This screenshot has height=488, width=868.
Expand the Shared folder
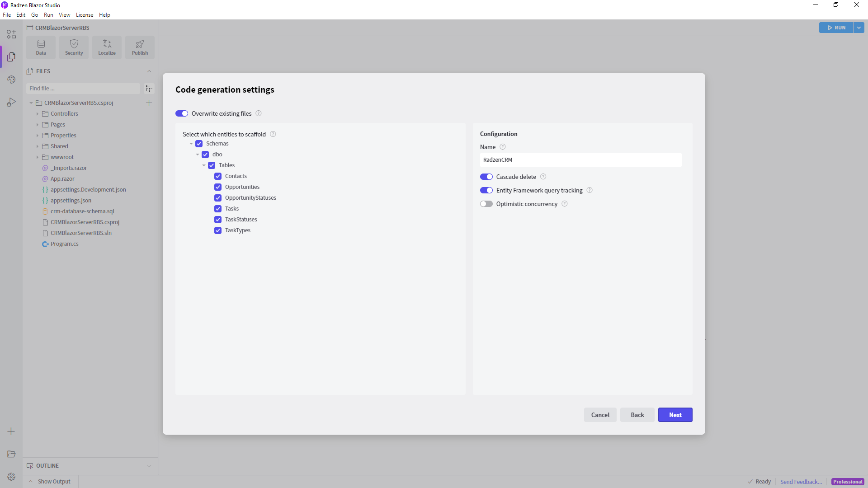37,146
